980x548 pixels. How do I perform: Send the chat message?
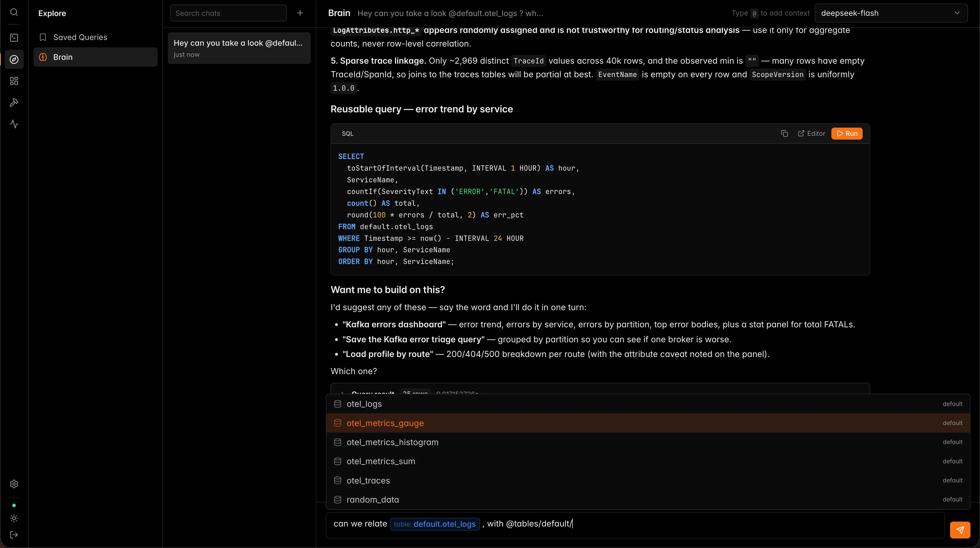click(x=960, y=530)
